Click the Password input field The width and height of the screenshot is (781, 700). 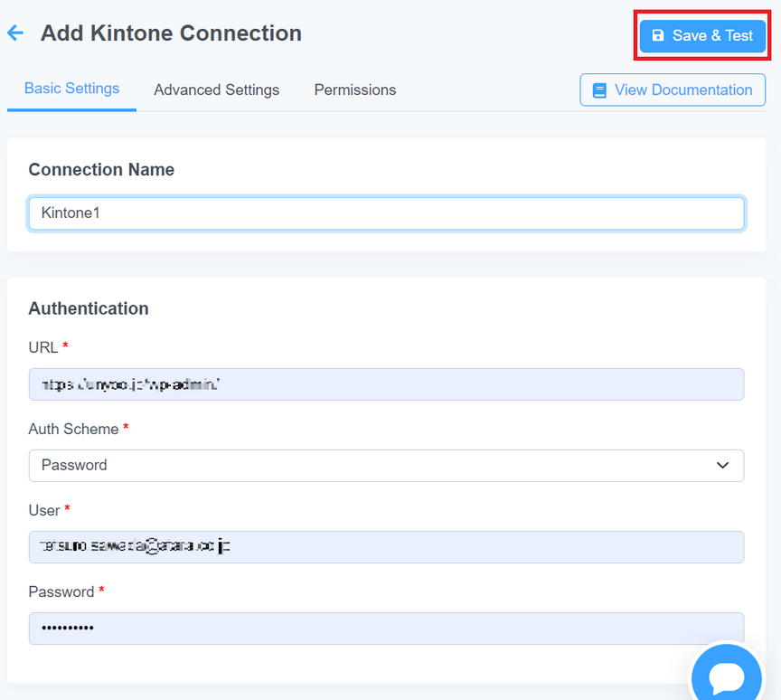(386, 629)
